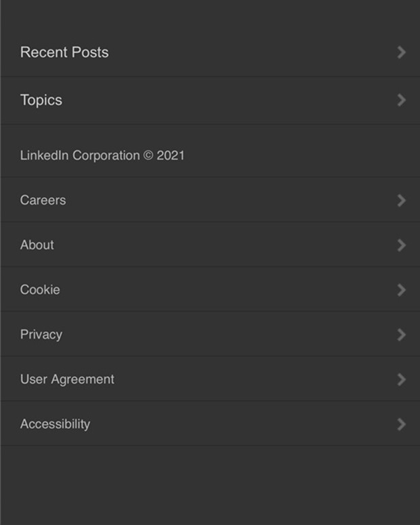Tap the chevron next to User Agreement
Image resolution: width=420 pixels, height=525 pixels.
pyautogui.click(x=401, y=379)
